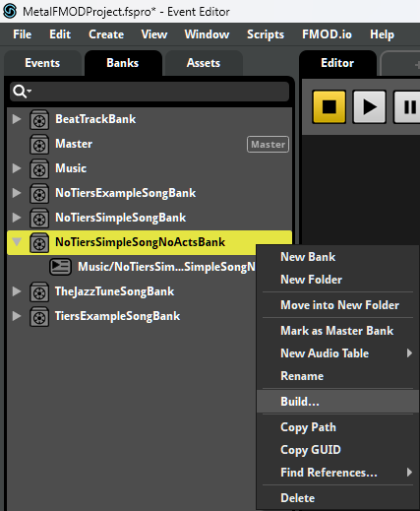Select the BeatTrackBank row text

(95, 119)
